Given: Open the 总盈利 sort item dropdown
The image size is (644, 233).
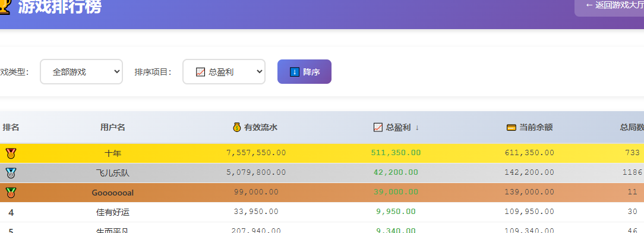Looking at the screenshot, I should [224, 72].
